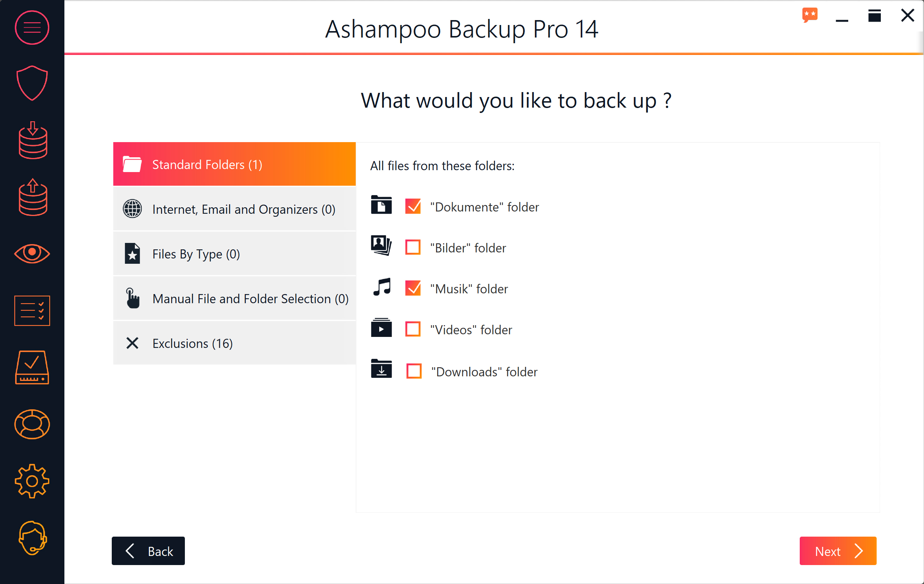Toggle the Dokumente folder checkbox on

[412, 207]
